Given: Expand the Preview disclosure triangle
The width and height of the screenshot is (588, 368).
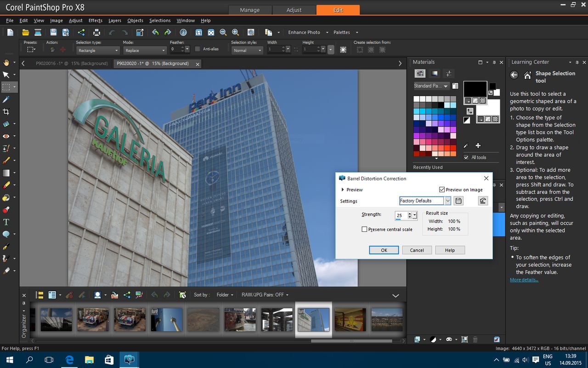Looking at the screenshot, I should point(343,190).
